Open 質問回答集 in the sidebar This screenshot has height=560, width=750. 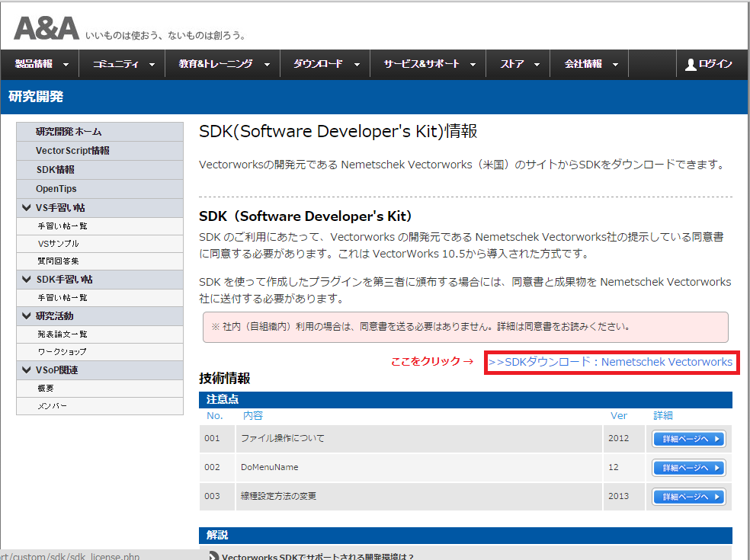(x=100, y=261)
